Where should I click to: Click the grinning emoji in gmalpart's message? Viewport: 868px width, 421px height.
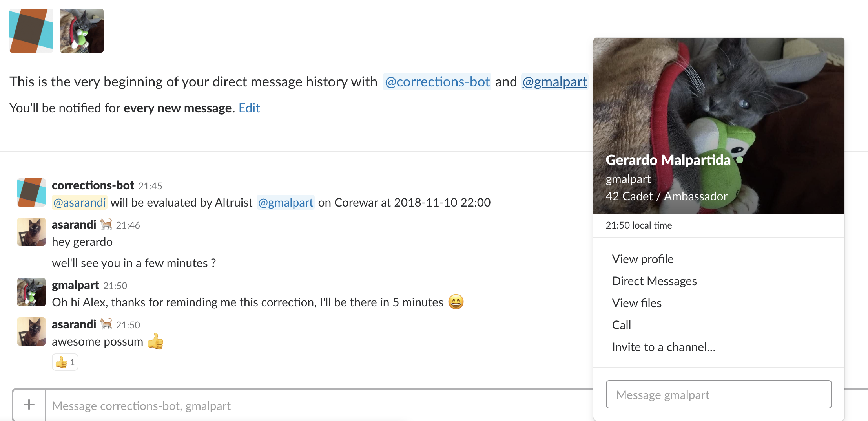[456, 302]
